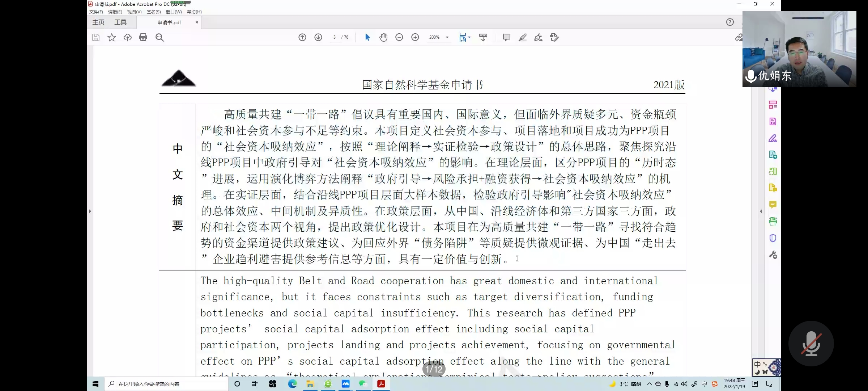Select the highlight text tool
Screen dimensions: 868x391
coord(522,37)
